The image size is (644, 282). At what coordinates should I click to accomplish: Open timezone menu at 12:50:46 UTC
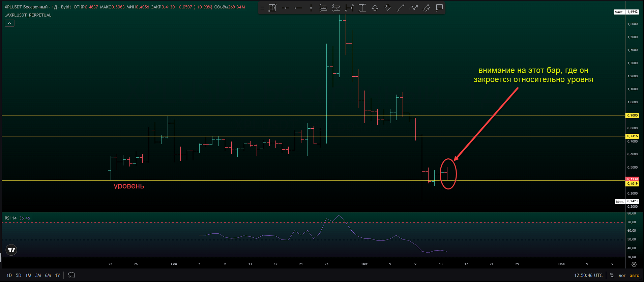click(x=588, y=275)
